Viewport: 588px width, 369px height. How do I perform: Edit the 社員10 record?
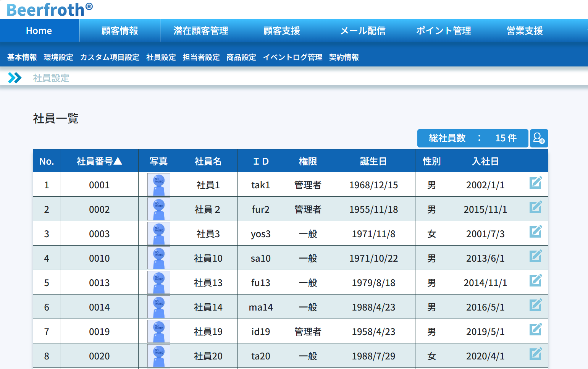coord(535,256)
